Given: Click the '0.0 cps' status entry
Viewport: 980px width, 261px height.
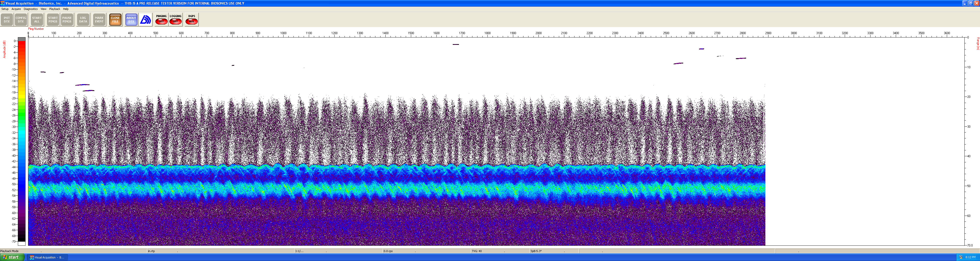Looking at the screenshot, I should 388,251.
